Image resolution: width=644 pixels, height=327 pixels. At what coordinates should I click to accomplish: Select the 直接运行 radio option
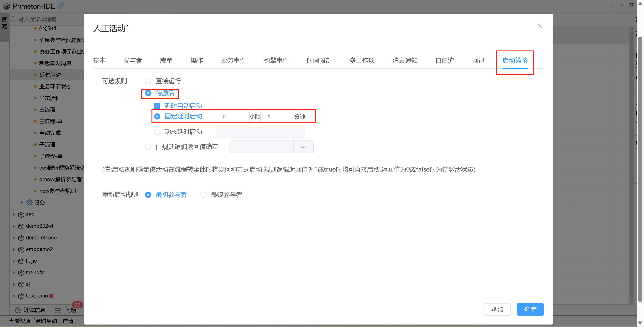click(x=148, y=81)
